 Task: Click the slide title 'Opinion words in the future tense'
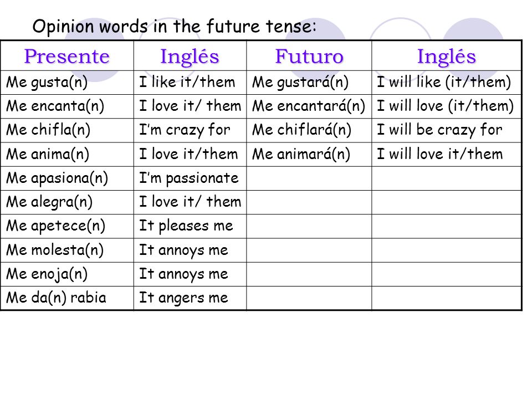[x=175, y=27]
